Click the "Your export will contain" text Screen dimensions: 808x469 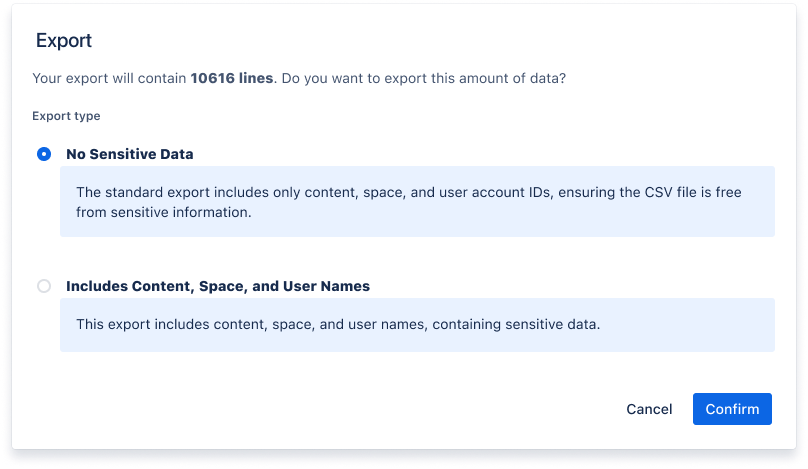pyautogui.click(x=110, y=78)
